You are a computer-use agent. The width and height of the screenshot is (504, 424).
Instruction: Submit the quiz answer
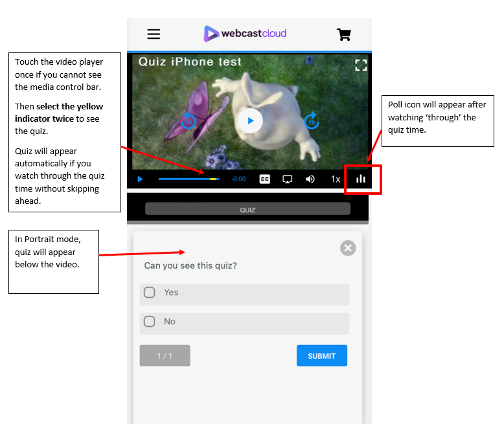click(x=322, y=355)
